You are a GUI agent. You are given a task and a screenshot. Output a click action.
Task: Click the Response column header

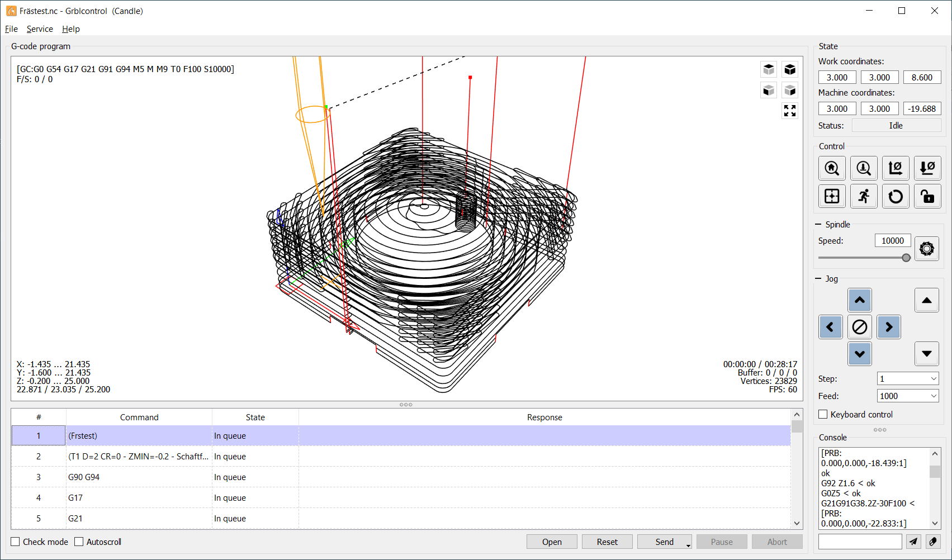tap(544, 417)
